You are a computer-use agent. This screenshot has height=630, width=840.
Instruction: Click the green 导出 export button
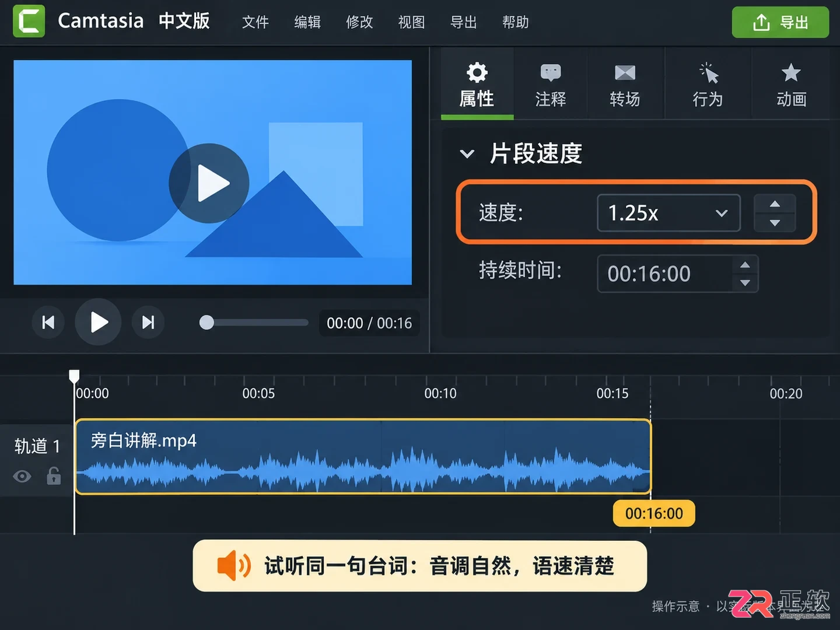click(x=780, y=22)
